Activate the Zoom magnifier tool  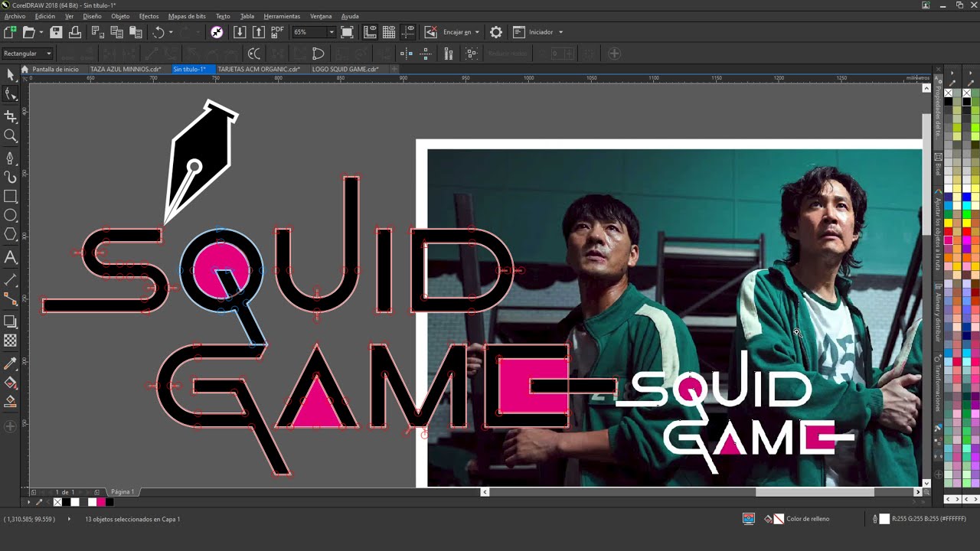point(10,136)
